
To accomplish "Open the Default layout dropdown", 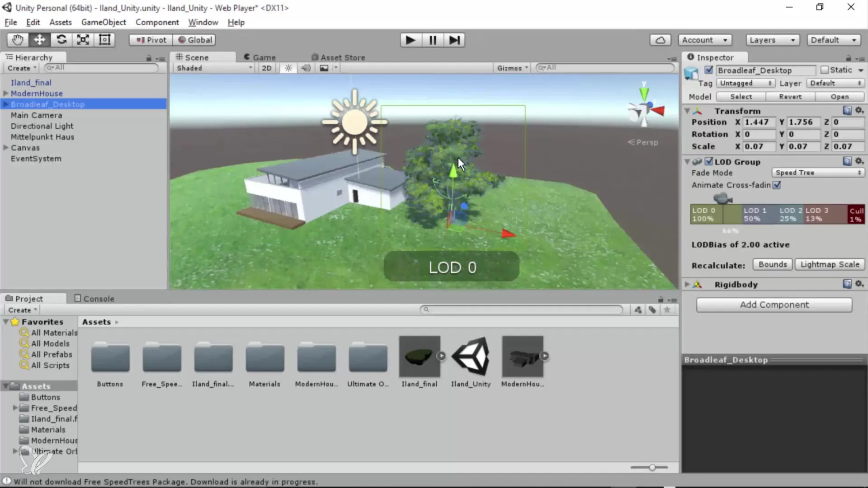I will tap(834, 40).
